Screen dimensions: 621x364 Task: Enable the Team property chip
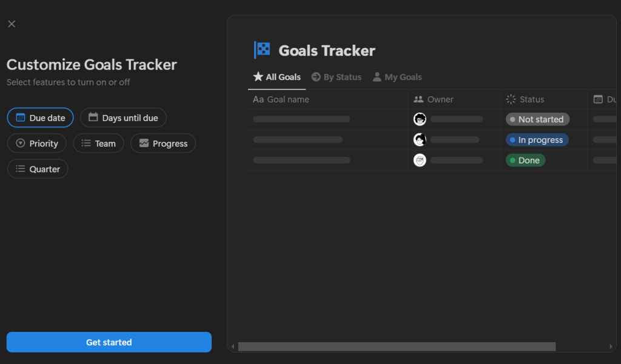99,143
